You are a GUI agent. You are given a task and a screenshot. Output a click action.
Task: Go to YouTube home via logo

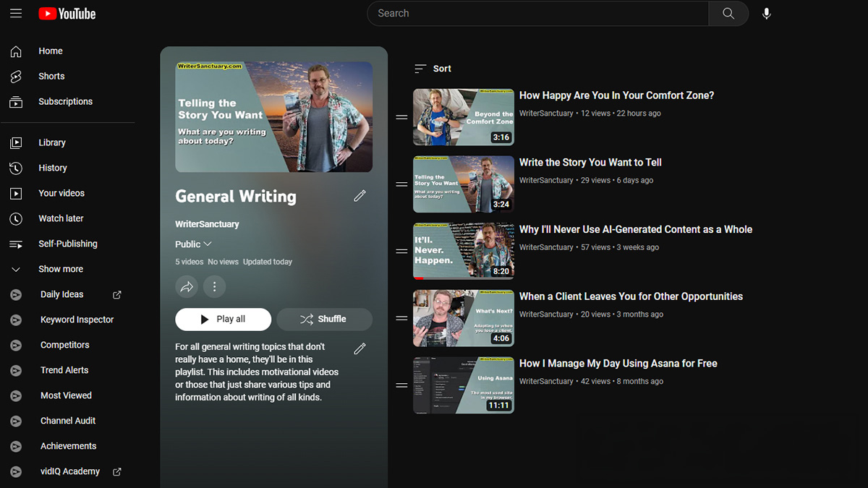[67, 14]
